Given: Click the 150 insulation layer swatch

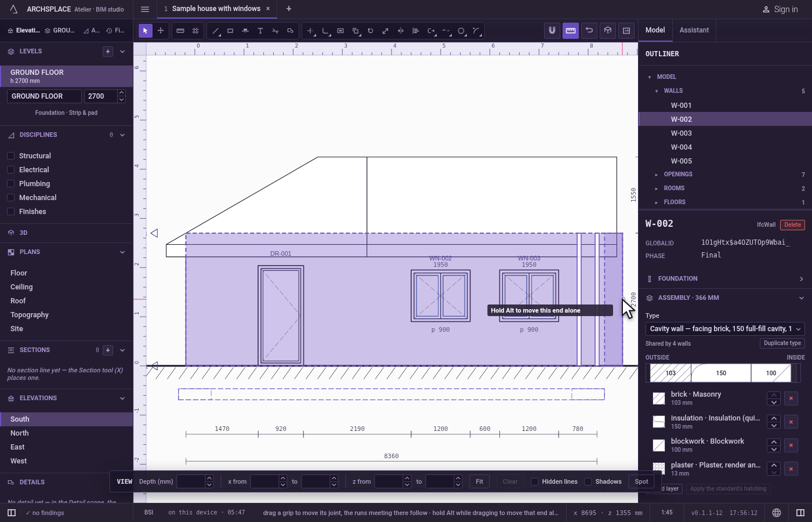Looking at the screenshot, I should click(x=721, y=373).
